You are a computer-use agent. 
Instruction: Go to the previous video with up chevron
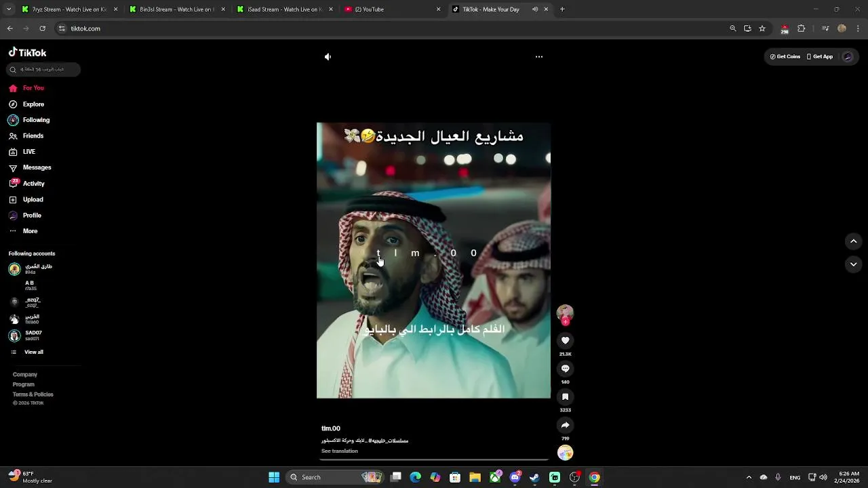coord(853,241)
